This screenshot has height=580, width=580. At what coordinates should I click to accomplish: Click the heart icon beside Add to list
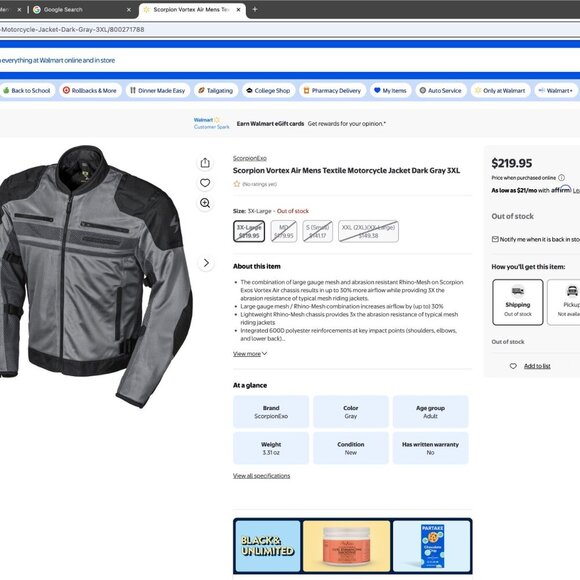pos(513,366)
